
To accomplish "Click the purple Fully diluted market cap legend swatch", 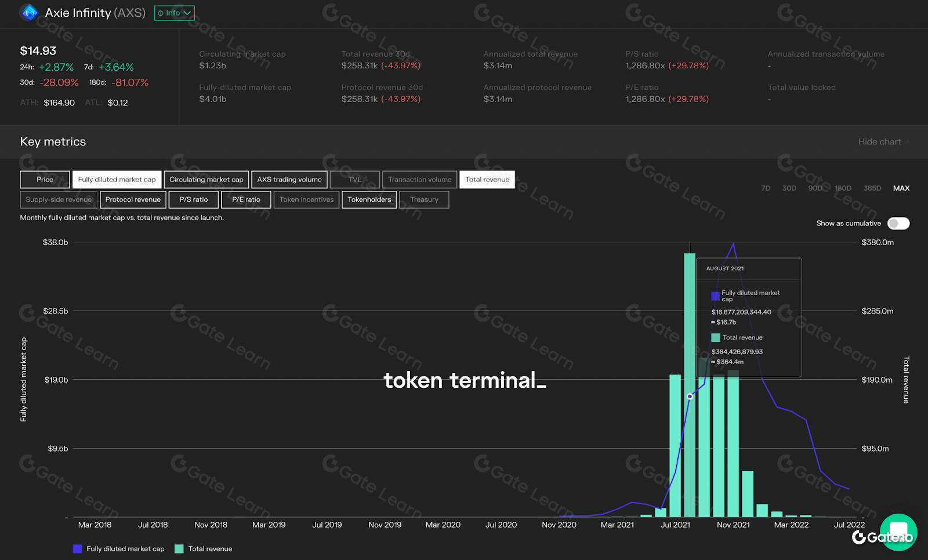I will click(x=77, y=549).
